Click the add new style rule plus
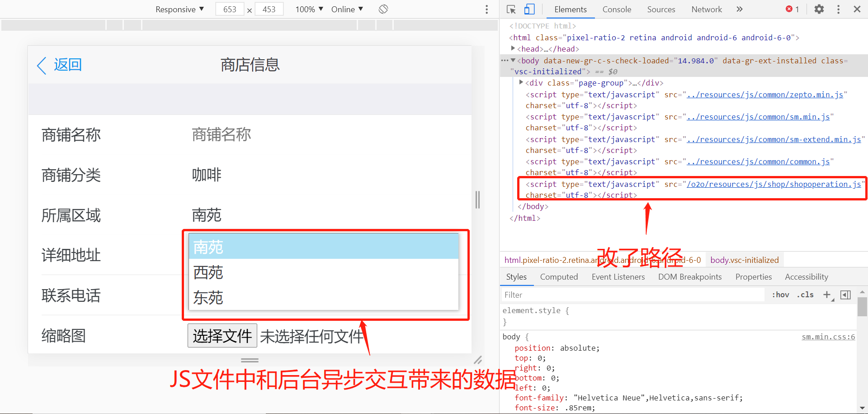This screenshot has height=414, width=868. tap(827, 295)
